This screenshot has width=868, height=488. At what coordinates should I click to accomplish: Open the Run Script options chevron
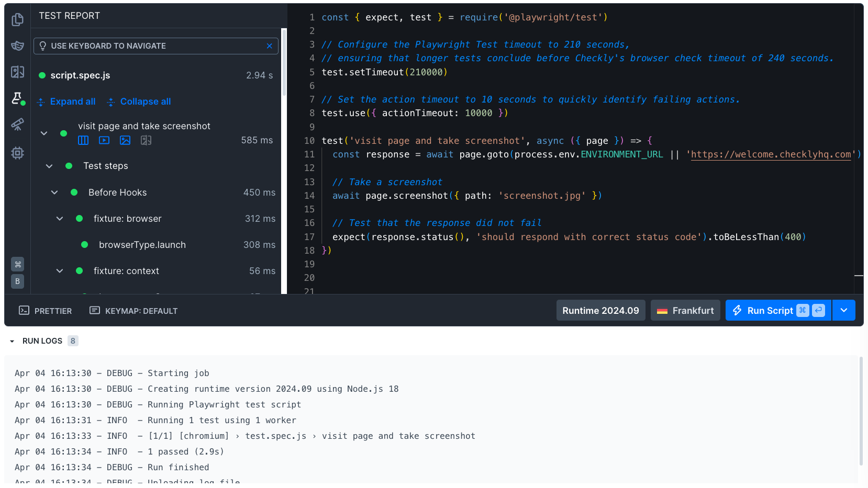pyautogui.click(x=843, y=310)
